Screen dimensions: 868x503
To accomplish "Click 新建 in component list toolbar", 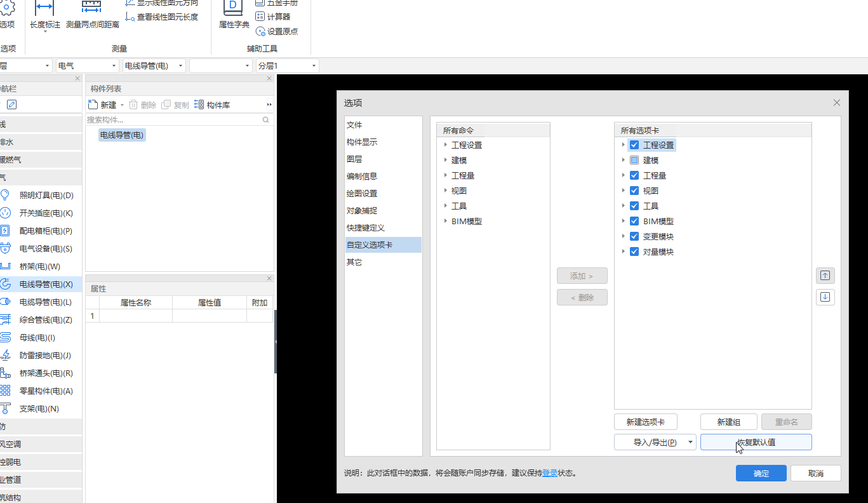I will (x=102, y=105).
